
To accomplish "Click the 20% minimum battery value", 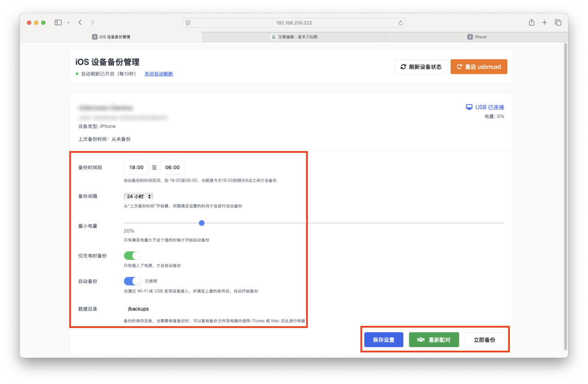I will click(129, 231).
